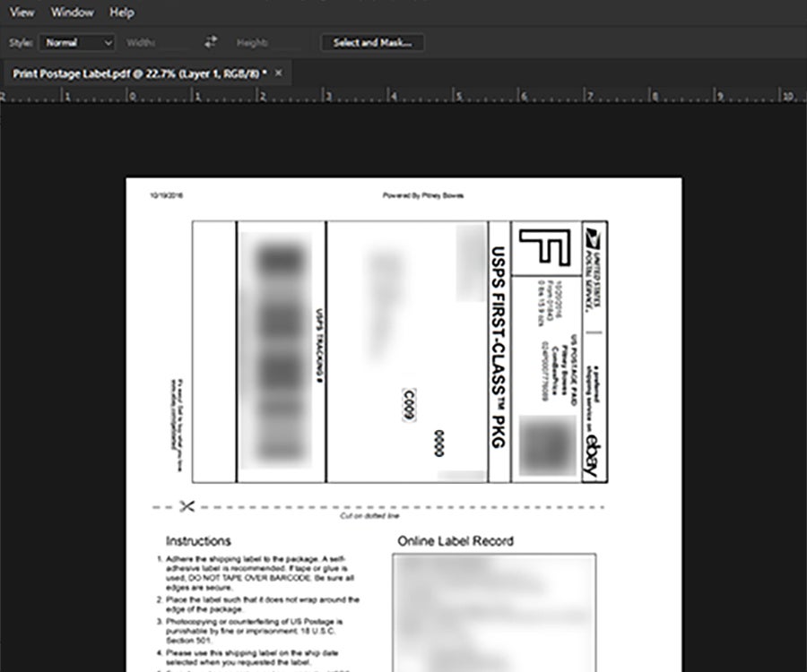Click the large F service mark on label
This screenshot has height=672, width=807.
[545, 247]
